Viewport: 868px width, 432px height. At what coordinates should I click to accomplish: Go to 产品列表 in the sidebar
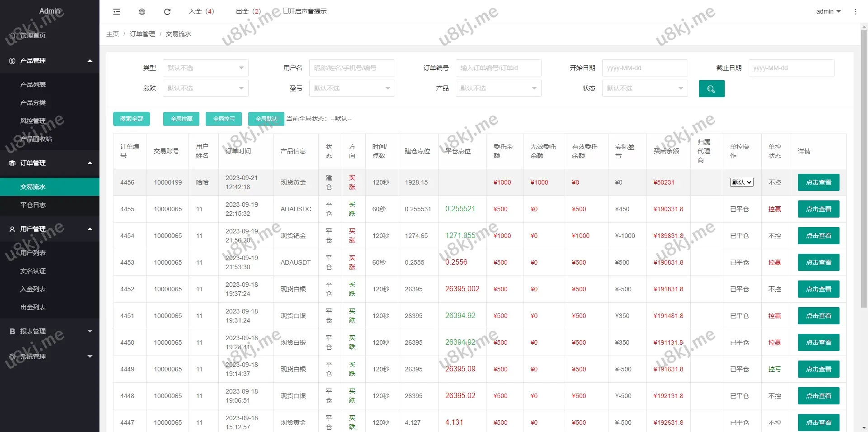click(x=33, y=85)
